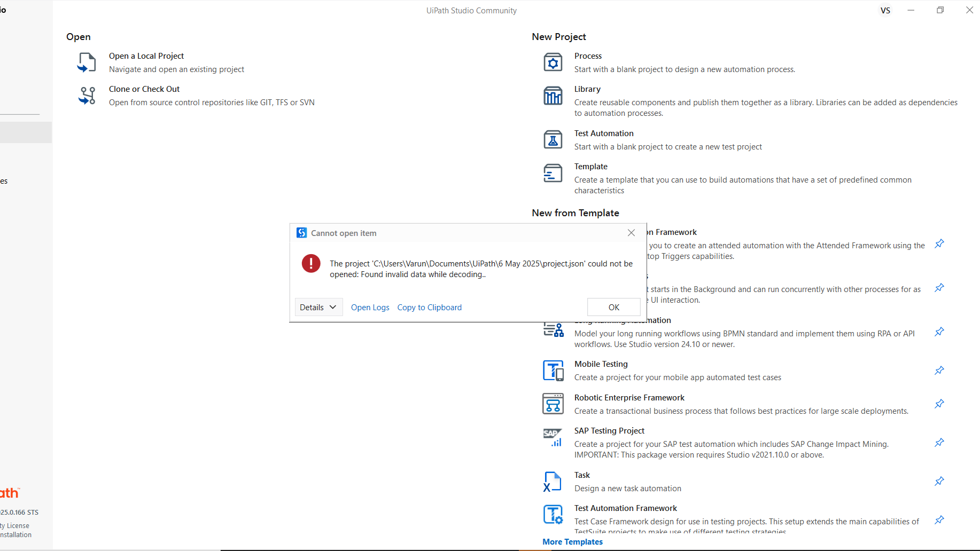The width and height of the screenshot is (980, 551).
Task: Pin the Attended Framework template
Action: (939, 244)
